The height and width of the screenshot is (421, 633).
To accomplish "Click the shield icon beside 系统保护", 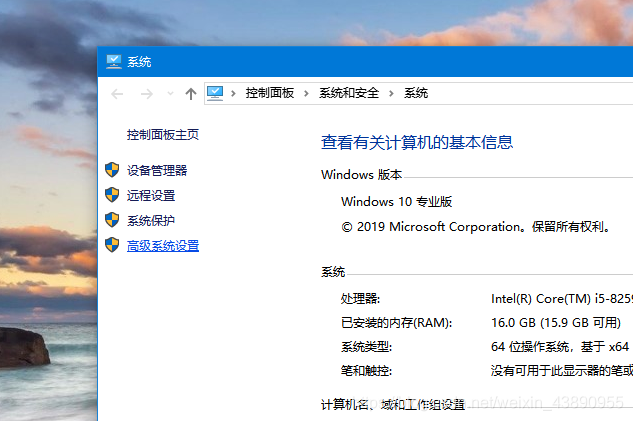I will click(112, 220).
